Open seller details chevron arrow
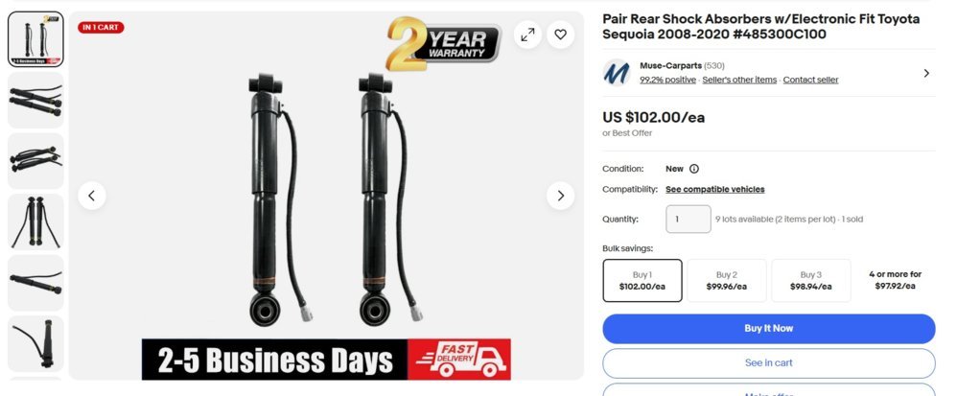This screenshot has height=396, width=980. [x=926, y=73]
